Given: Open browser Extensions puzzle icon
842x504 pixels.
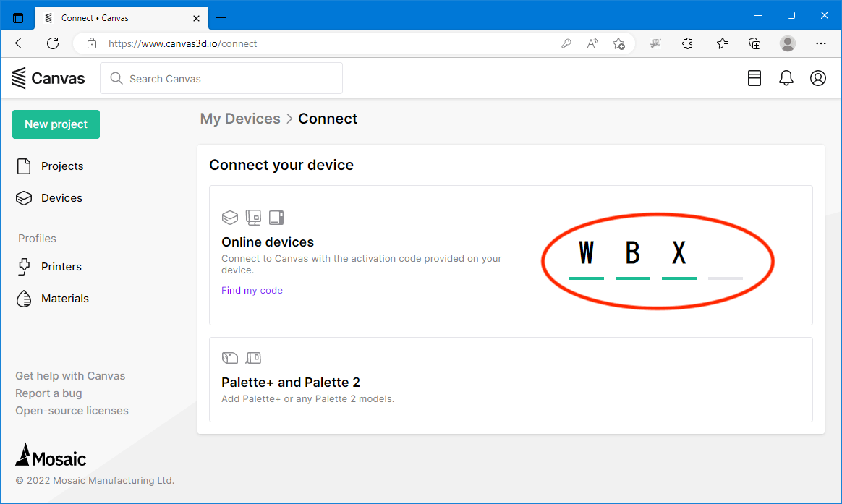Looking at the screenshot, I should 687,43.
